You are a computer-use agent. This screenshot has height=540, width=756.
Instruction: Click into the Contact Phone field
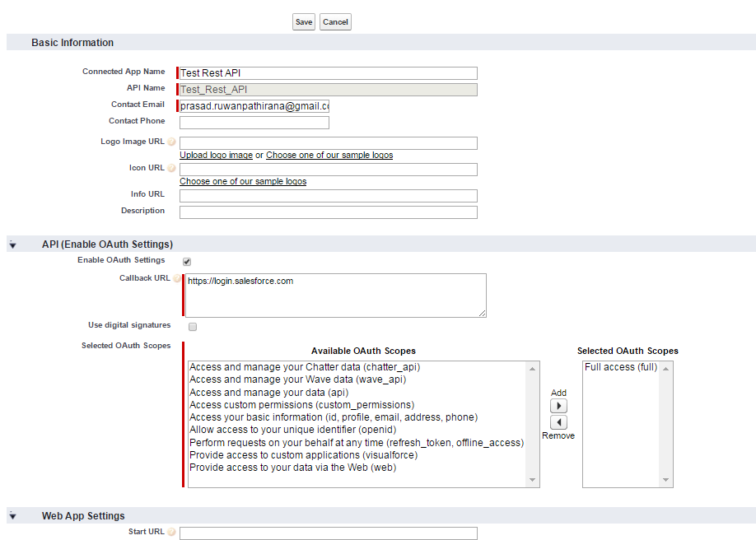[254, 123]
